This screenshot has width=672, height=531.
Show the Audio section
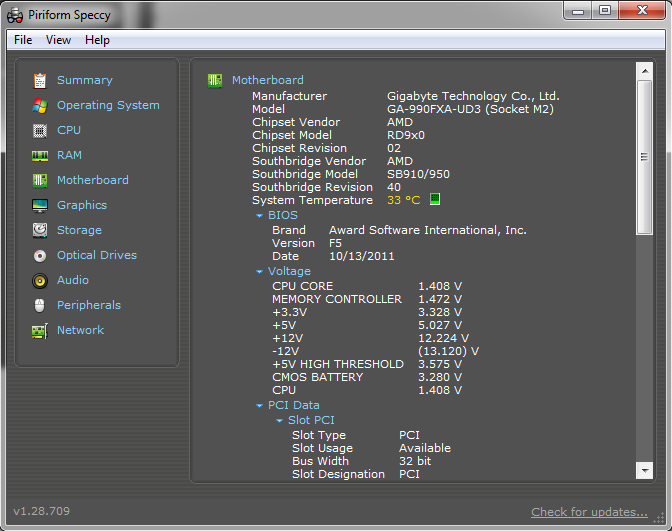[73, 280]
